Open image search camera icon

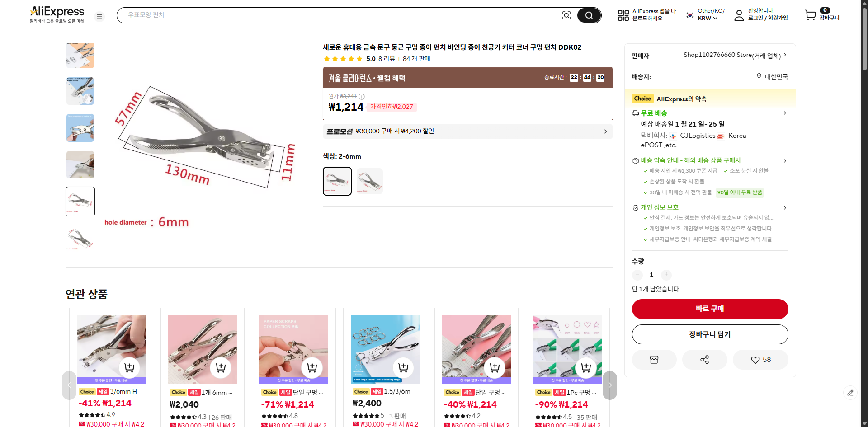point(566,15)
